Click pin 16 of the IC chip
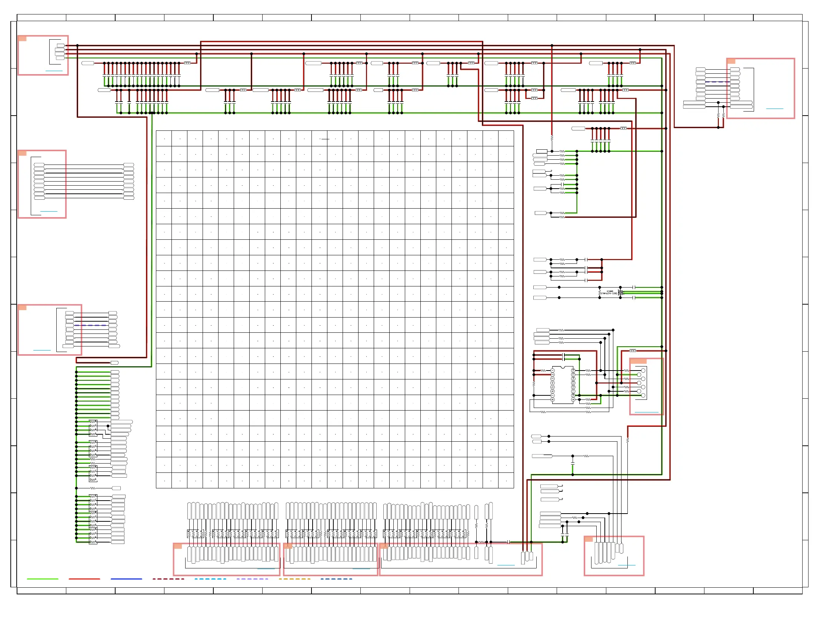 pyautogui.click(x=573, y=370)
